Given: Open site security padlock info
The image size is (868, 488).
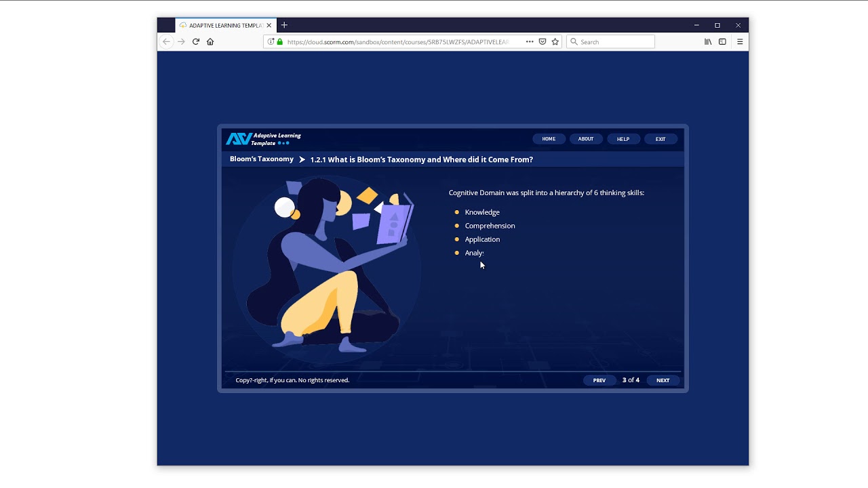Looking at the screenshot, I should (279, 41).
